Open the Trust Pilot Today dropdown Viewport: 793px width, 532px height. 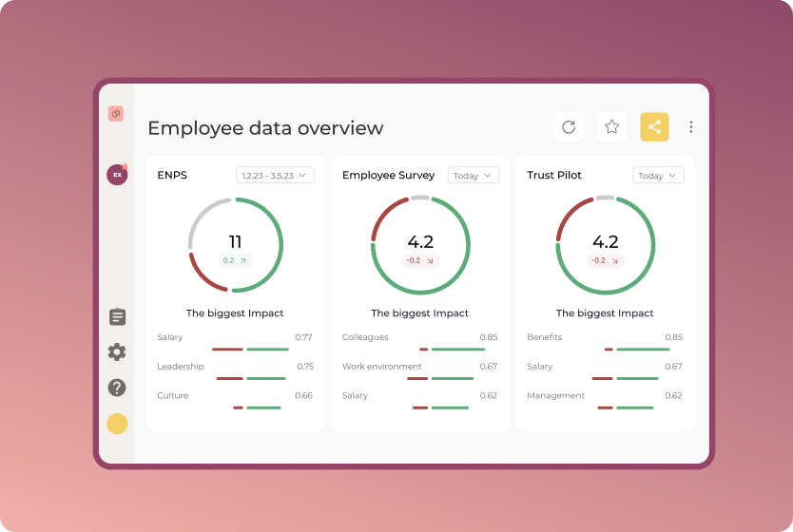(658, 176)
